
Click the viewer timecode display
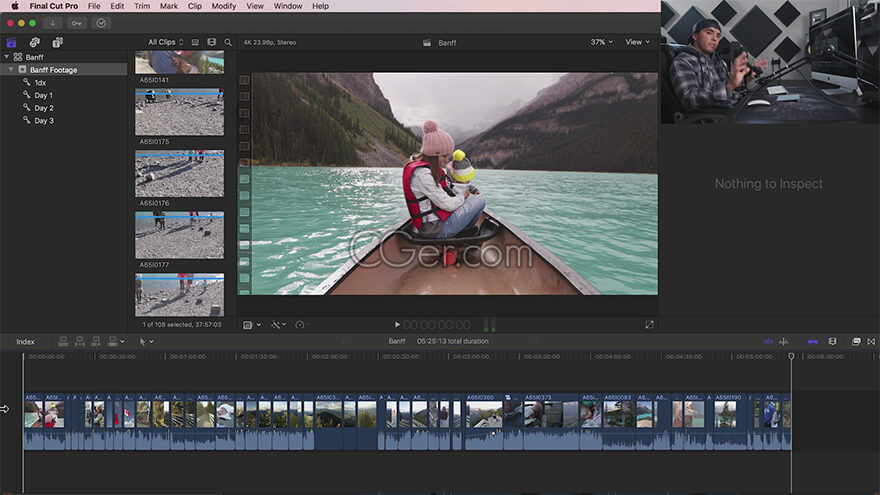click(437, 325)
